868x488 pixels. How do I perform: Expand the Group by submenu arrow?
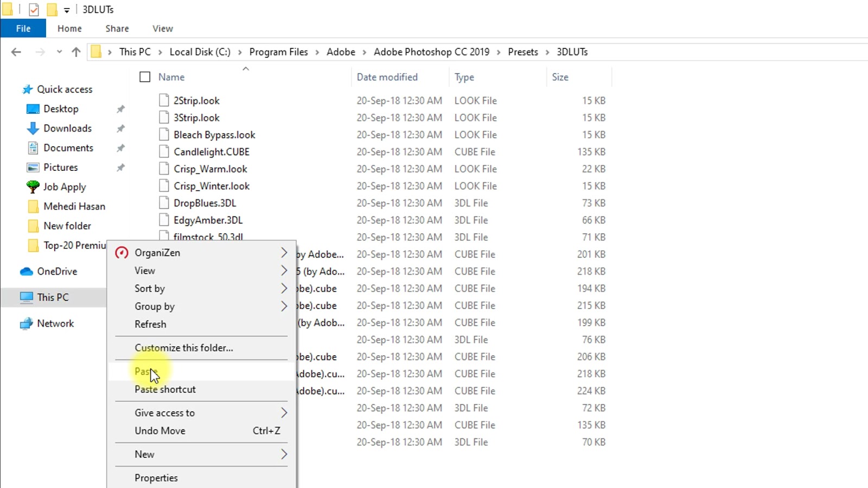point(284,306)
